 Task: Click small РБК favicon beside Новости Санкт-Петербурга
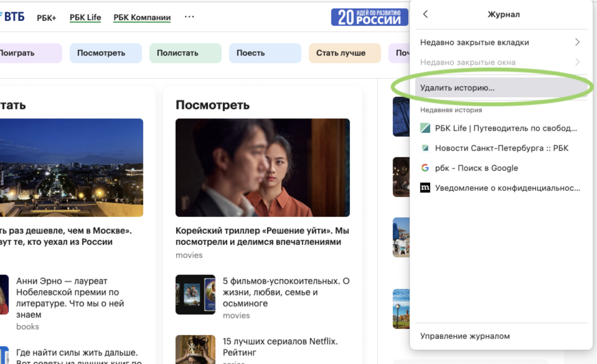[425, 148]
